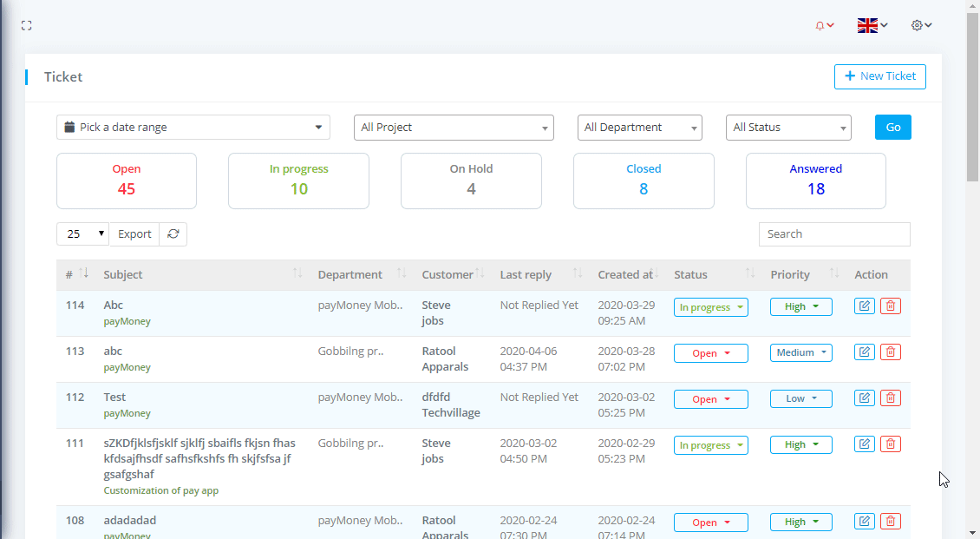980x539 pixels.
Task: Select the Closed tickets summary card
Action: coord(644,181)
